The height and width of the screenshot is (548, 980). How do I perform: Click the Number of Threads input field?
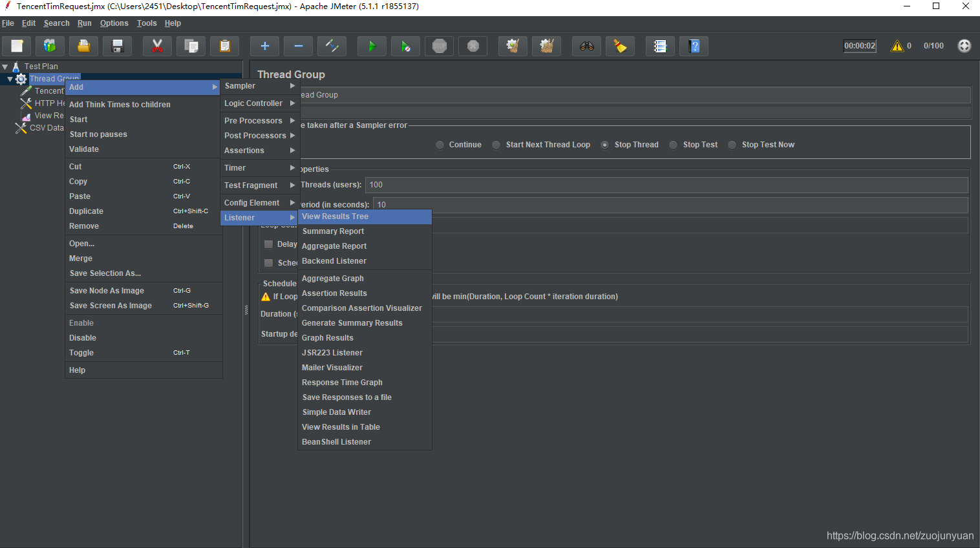(x=666, y=185)
